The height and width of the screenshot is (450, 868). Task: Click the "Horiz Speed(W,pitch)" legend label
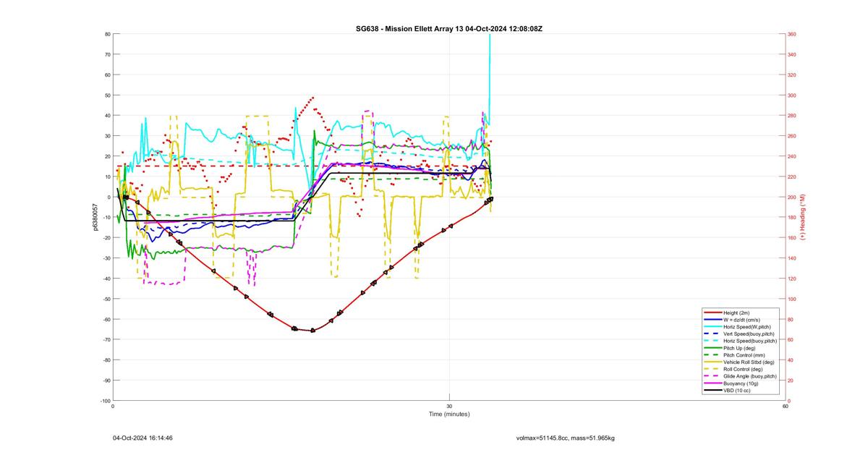[x=747, y=327]
